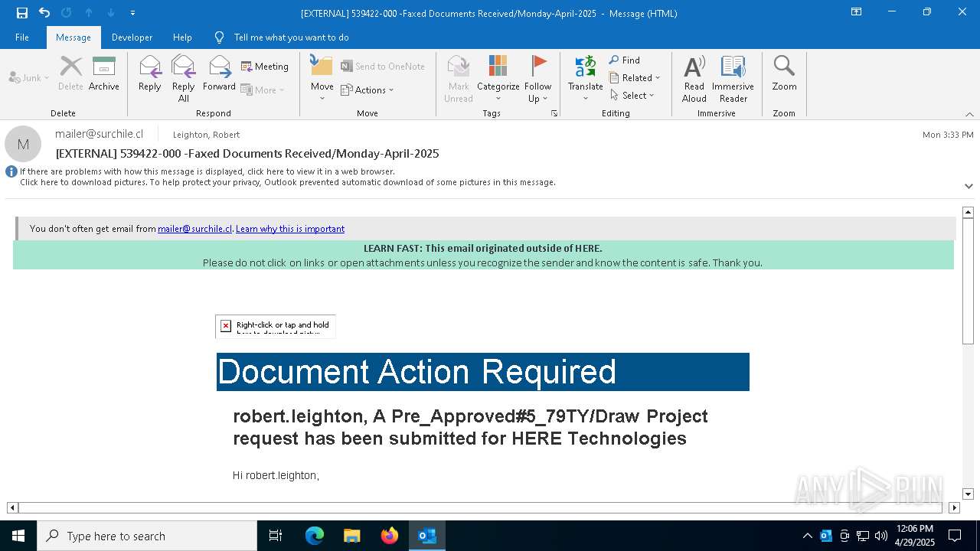Open Learn why this is important link
Screen dimensions: 980x551
coord(290,229)
